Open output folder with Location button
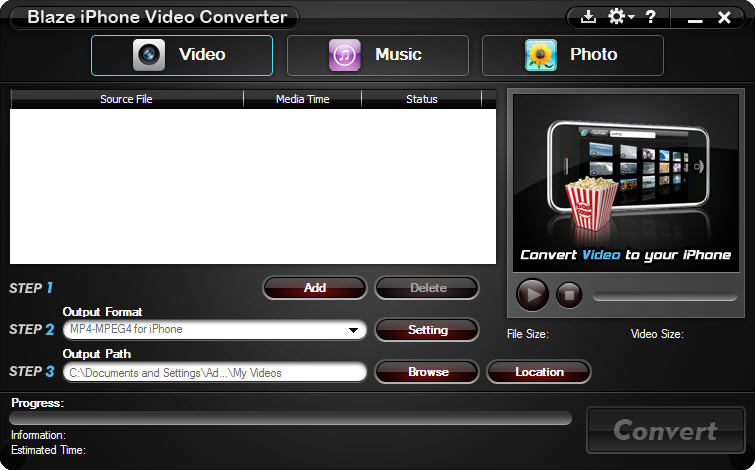755x470 pixels. tap(539, 372)
